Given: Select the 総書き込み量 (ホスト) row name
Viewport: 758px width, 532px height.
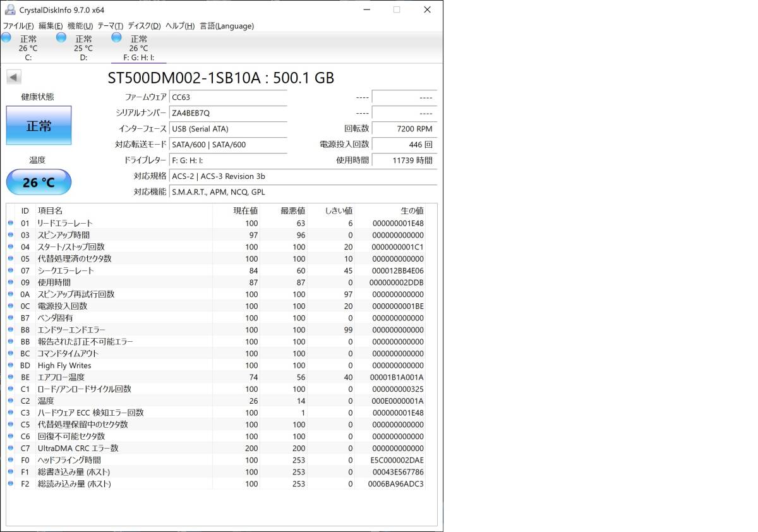Looking at the screenshot, I should (74, 472).
